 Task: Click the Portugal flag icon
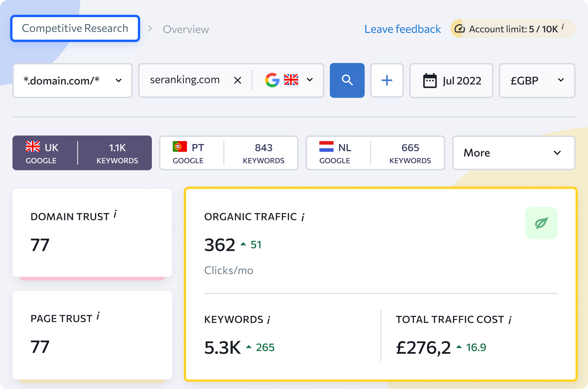click(x=180, y=146)
